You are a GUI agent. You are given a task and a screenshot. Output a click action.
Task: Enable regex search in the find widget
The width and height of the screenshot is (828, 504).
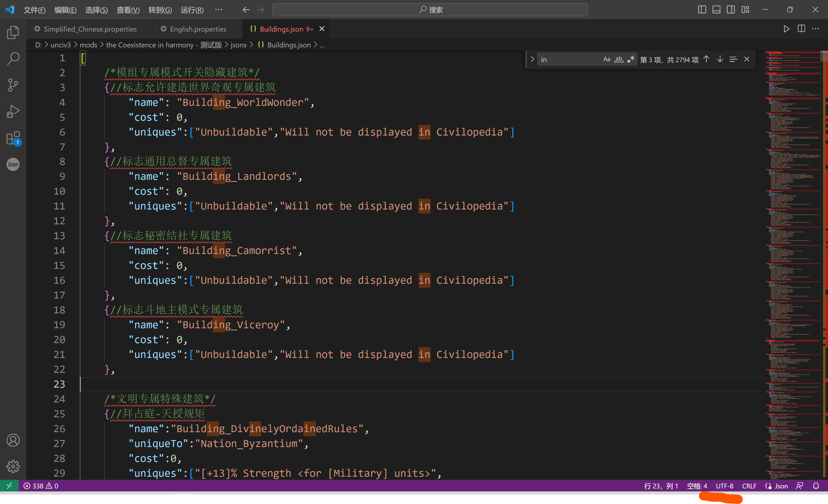click(x=631, y=59)
